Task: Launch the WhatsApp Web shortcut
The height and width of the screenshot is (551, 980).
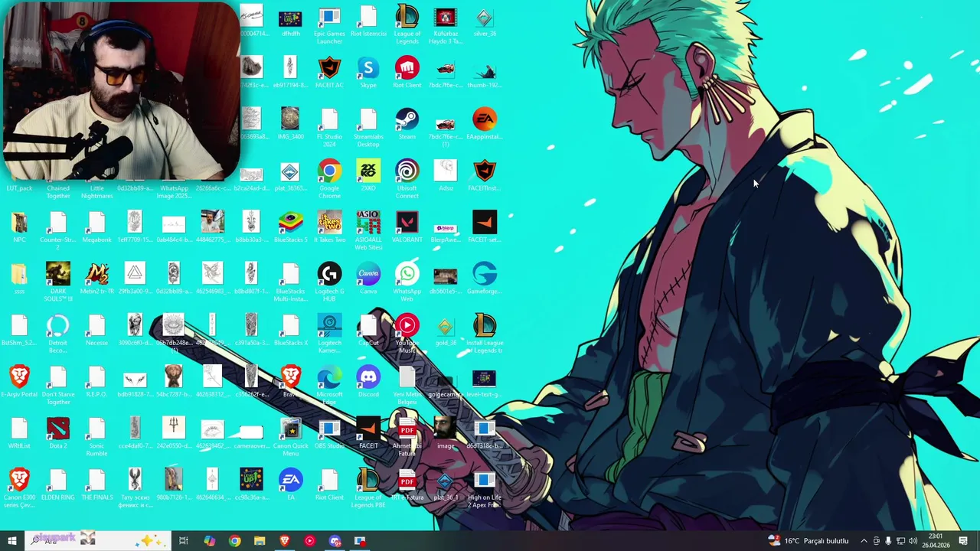Action: (x=407, y=282)
